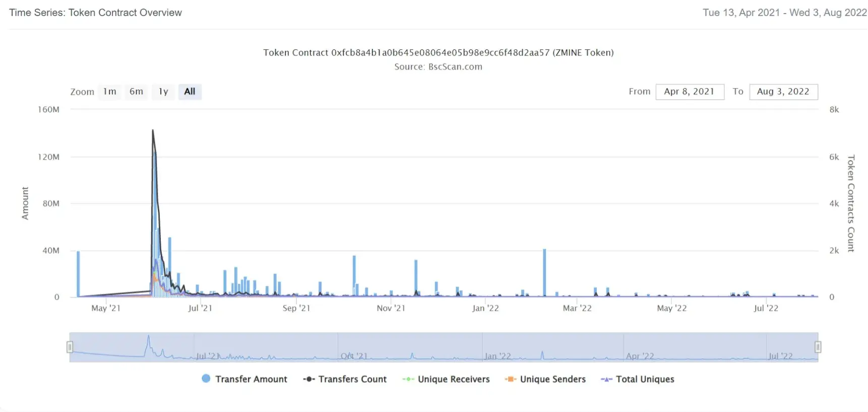
Task: Edit the To date field
Action: pos(783,92)
